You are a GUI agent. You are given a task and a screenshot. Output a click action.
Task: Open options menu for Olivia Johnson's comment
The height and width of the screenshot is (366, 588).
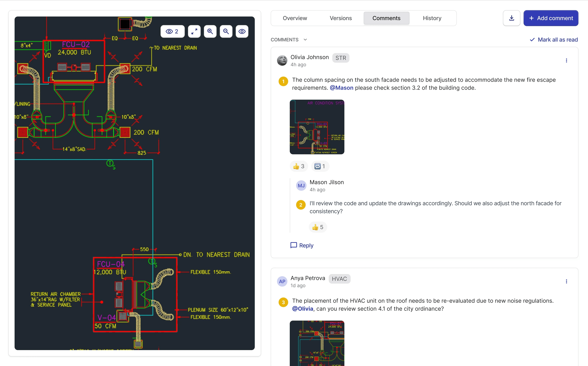coord(566,60)
